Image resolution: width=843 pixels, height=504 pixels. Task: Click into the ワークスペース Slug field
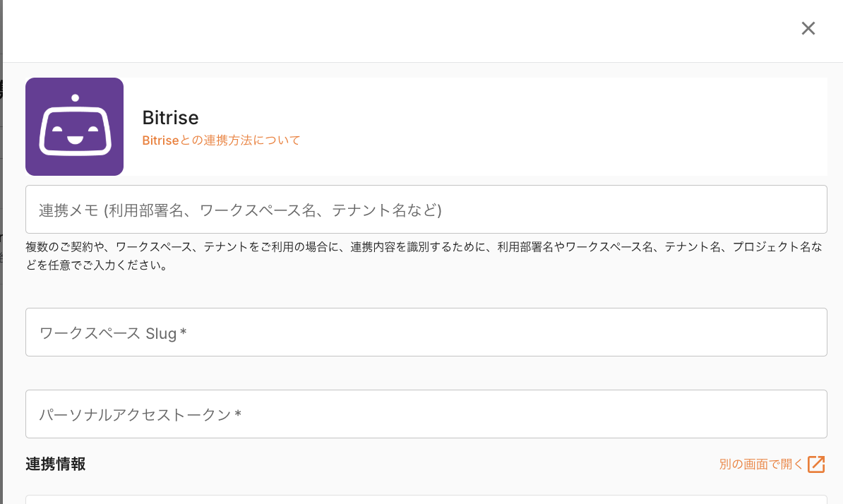426,332
